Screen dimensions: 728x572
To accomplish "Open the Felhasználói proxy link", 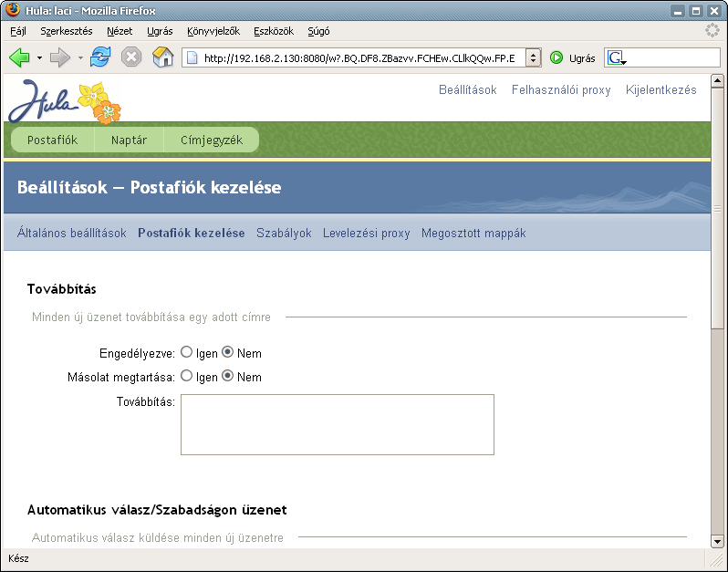I will 561,89.
